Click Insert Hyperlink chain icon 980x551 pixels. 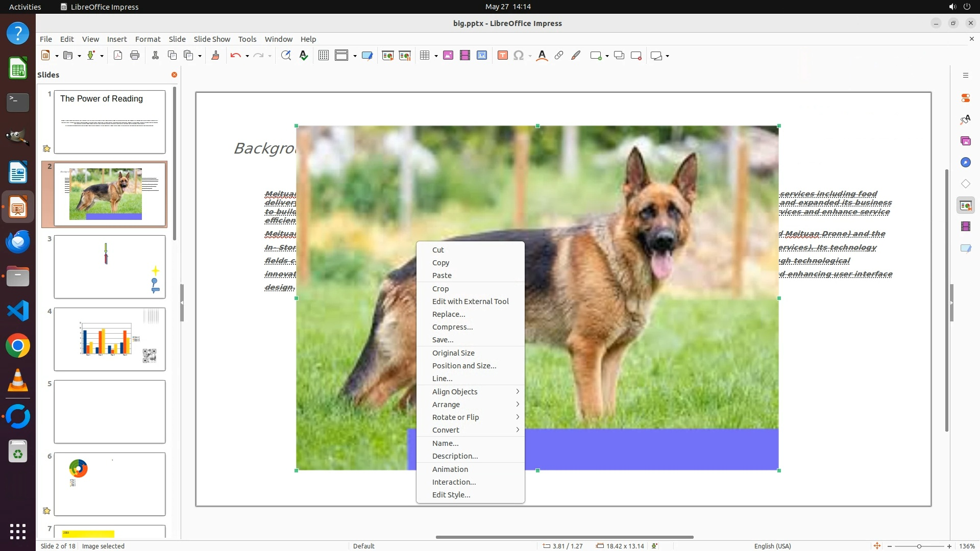(x=559, y=56)
